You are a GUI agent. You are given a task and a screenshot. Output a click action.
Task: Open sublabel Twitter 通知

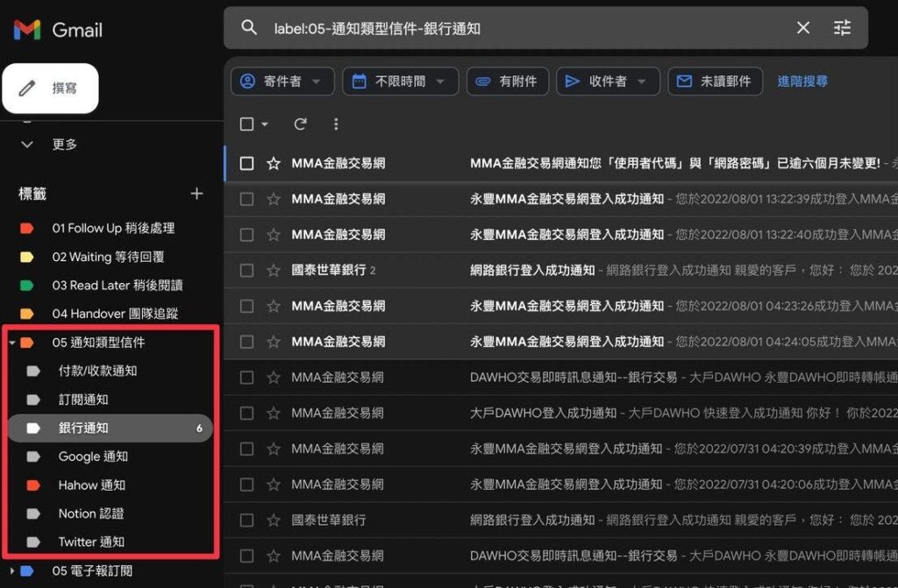click(91, 542)
